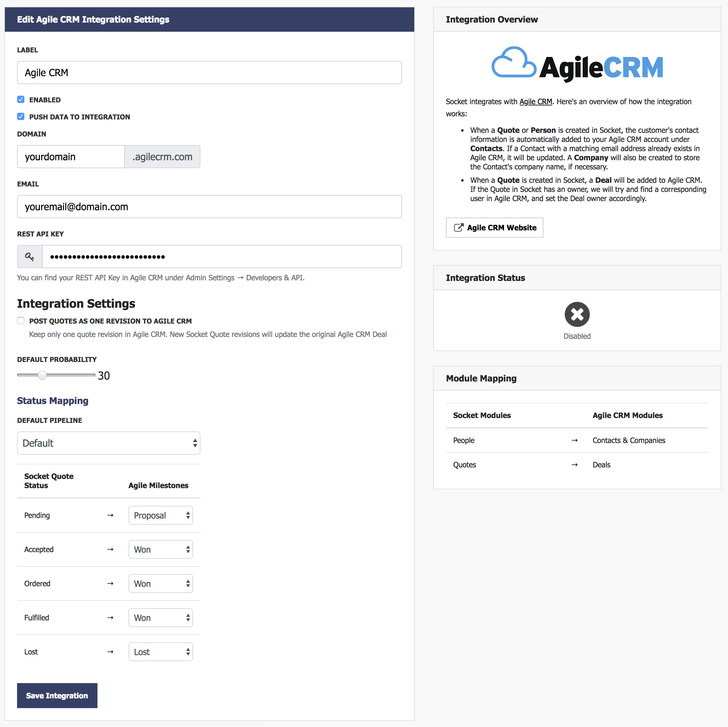This screenshot has width=728, height=727.
Task: Click the Quotes row in Module Mapping
Action: [x=577, y=465]
